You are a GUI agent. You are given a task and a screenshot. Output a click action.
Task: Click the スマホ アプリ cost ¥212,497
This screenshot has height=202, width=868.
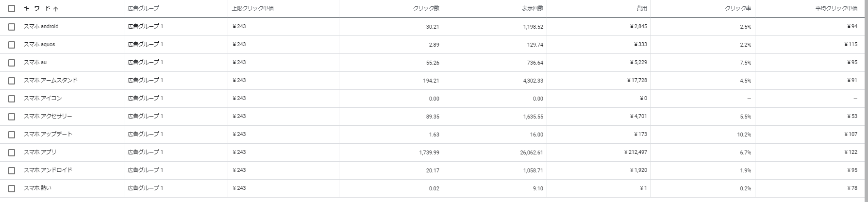[635, 152]
